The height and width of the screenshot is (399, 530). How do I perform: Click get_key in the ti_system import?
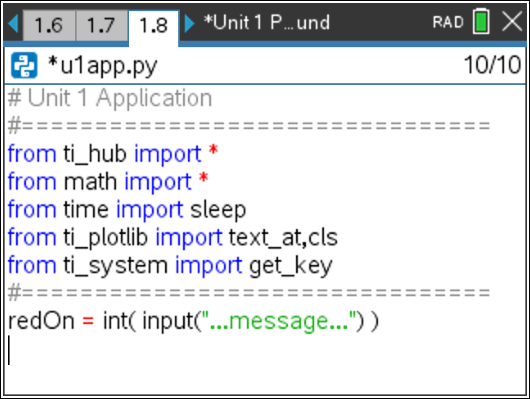291,266
